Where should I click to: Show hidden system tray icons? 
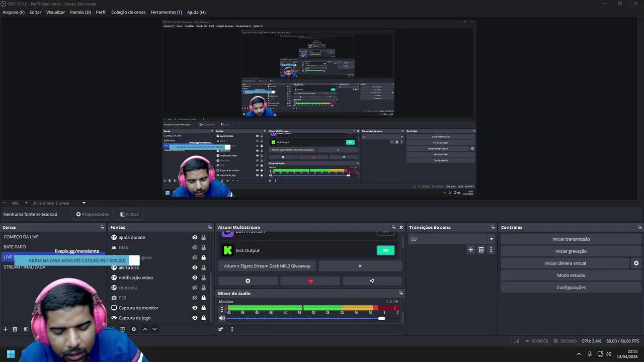click(x=579, y=354)
